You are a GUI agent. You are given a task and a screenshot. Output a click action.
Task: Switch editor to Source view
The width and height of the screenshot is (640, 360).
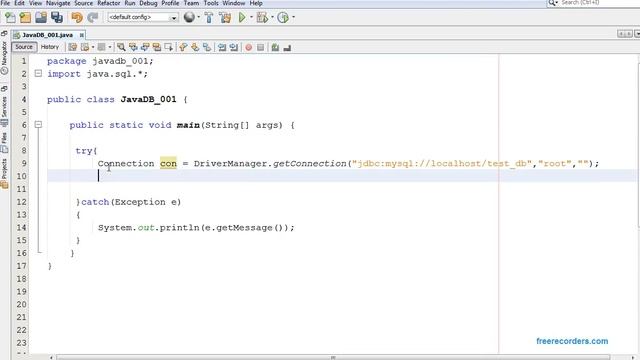pyautogui.click(x=24, y=47)
